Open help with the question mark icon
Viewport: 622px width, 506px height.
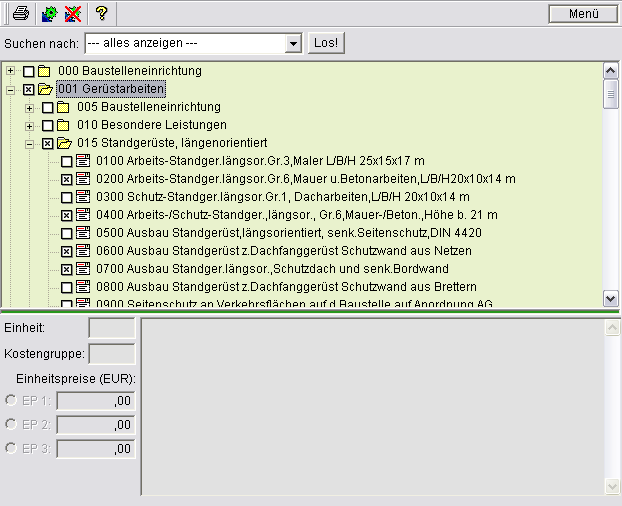tap(102, 13)
